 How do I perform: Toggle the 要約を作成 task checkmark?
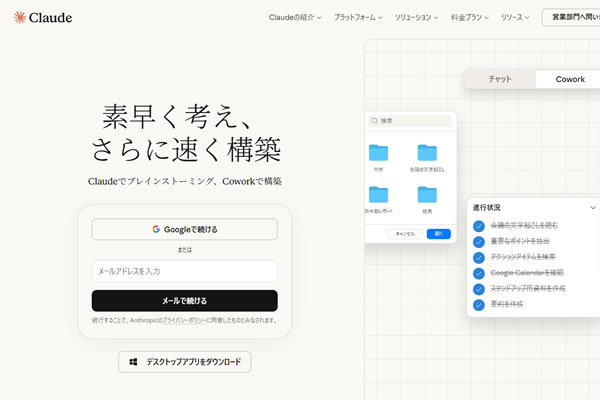(x=479, y=304)
